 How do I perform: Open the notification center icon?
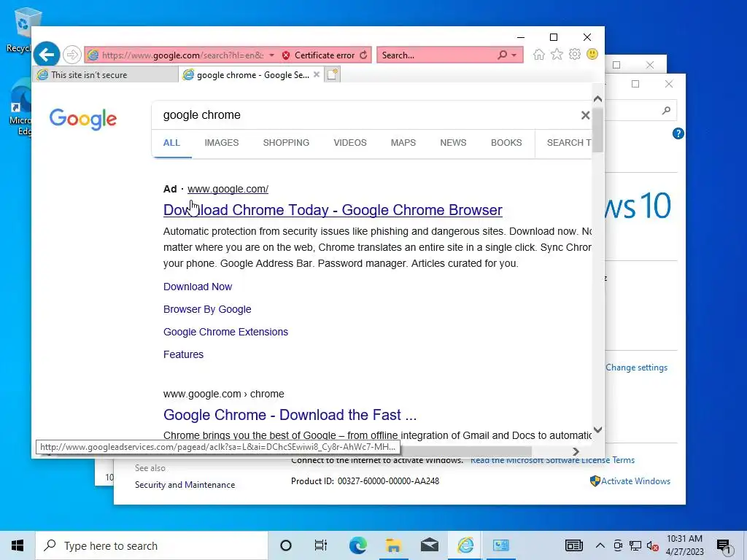(724, 546)
